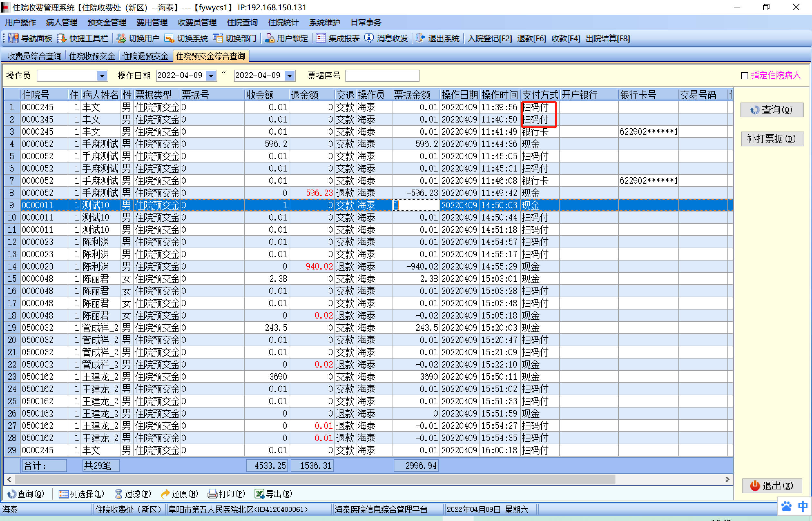Viewport: 812px width, 521px height.
Task: Click 退出系统 exit system icon
Action: pyautogui.click(x=420, y=38)
